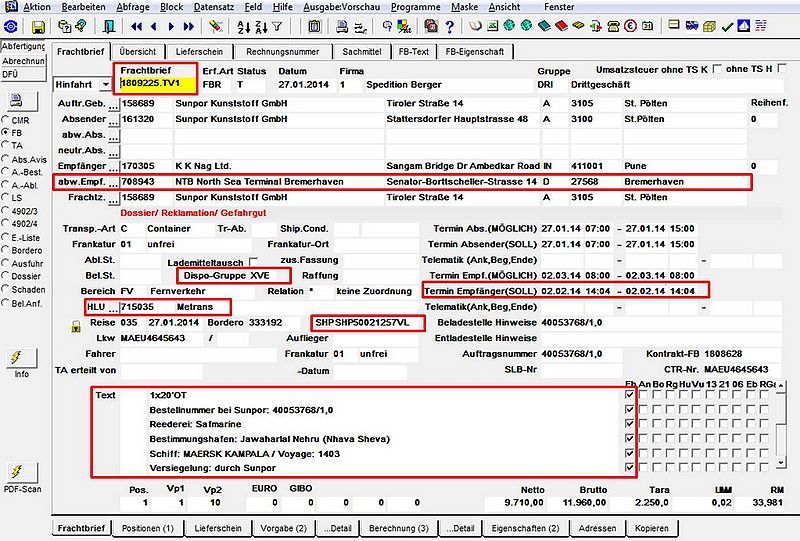Click the text list scroll-down arrow
Screen dimensions: 800x541
[780, 462]
